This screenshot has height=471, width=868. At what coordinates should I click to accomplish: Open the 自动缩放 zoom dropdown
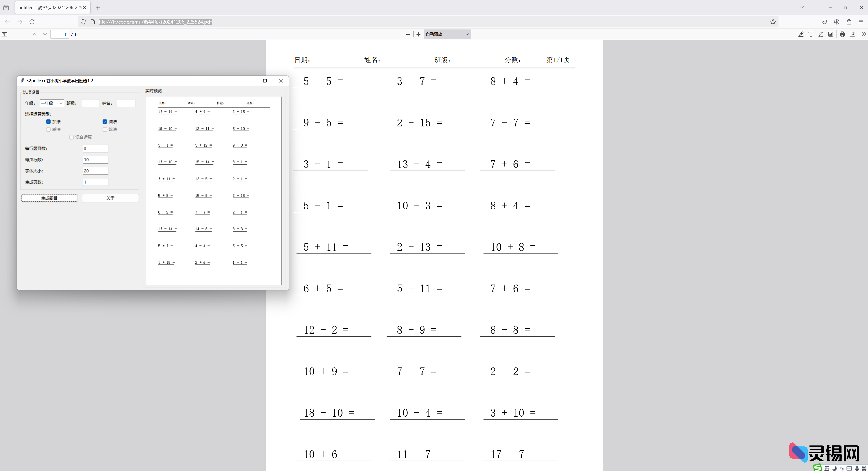[x=446, y=34]
